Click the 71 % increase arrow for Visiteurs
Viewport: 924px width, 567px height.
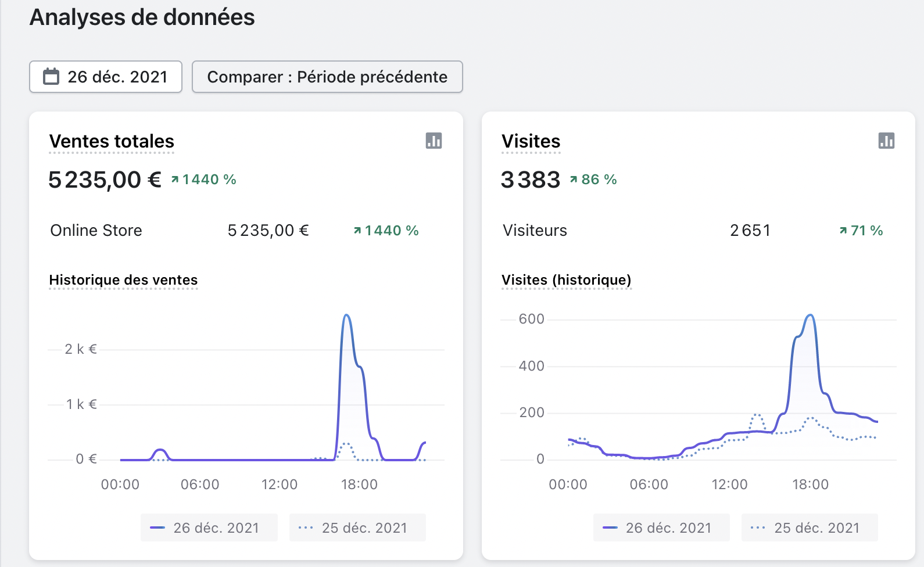[843, 231]
